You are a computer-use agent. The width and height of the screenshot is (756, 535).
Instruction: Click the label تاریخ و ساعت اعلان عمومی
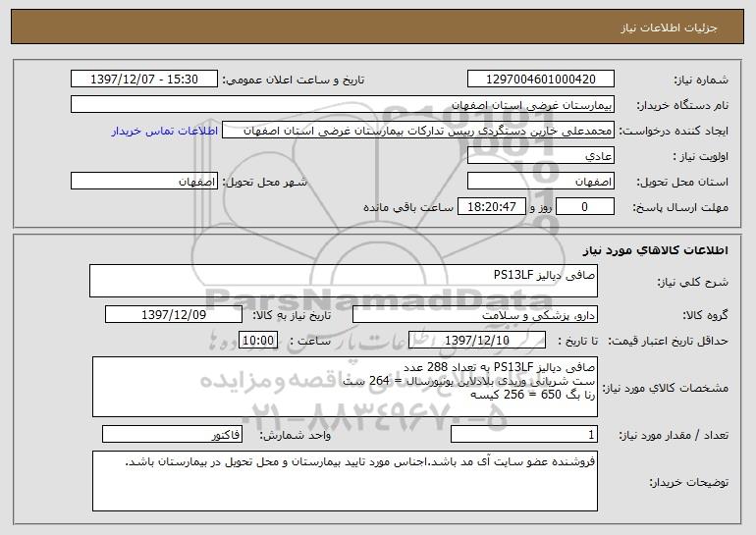[x=294, y=80]
